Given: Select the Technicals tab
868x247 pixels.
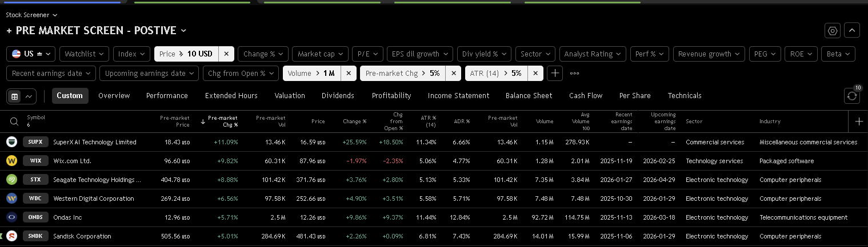Looking at the screenshot, I should point(684,96).
